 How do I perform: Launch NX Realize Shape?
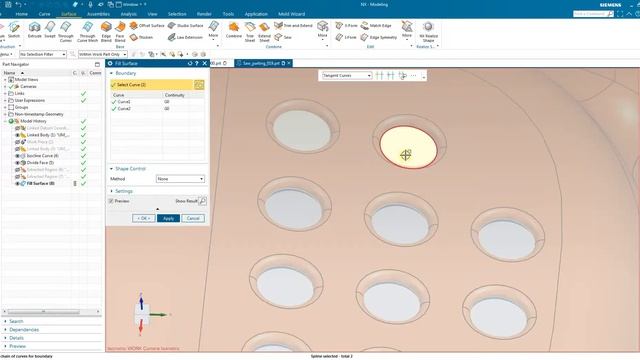pos(428,32)
